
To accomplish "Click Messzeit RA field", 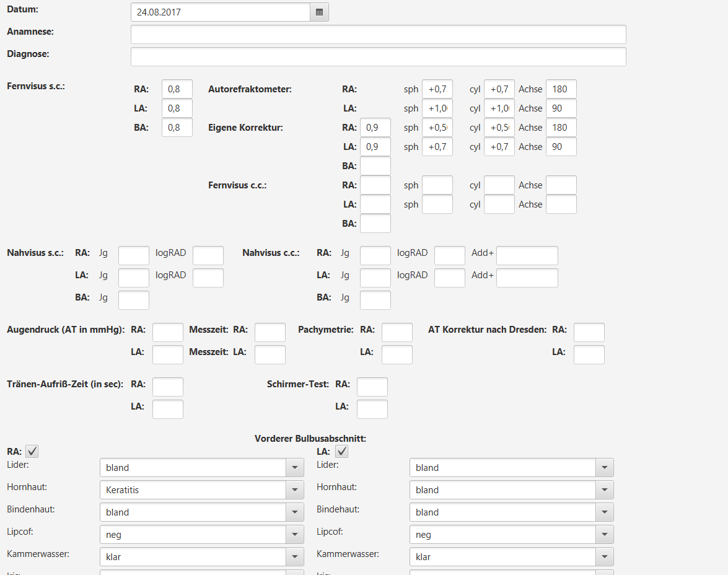I will [270, 333].
